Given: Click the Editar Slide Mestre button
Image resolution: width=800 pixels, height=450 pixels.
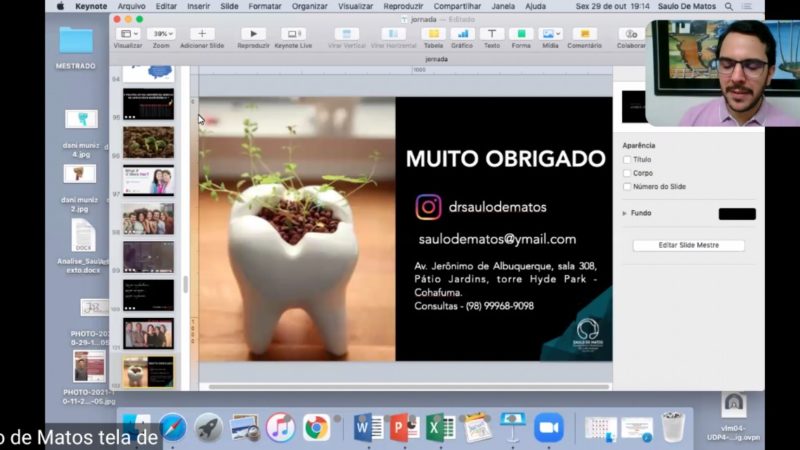Looking at the screenshot, I should 688,245.
